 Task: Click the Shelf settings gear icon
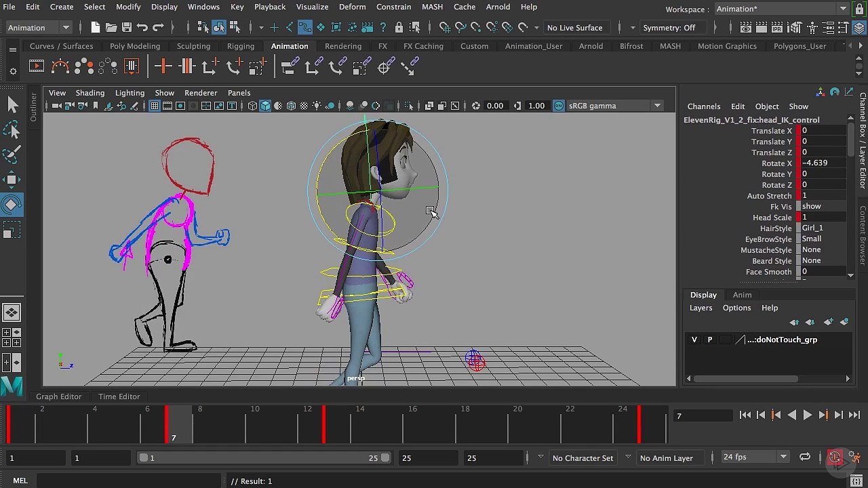[13, 71]
